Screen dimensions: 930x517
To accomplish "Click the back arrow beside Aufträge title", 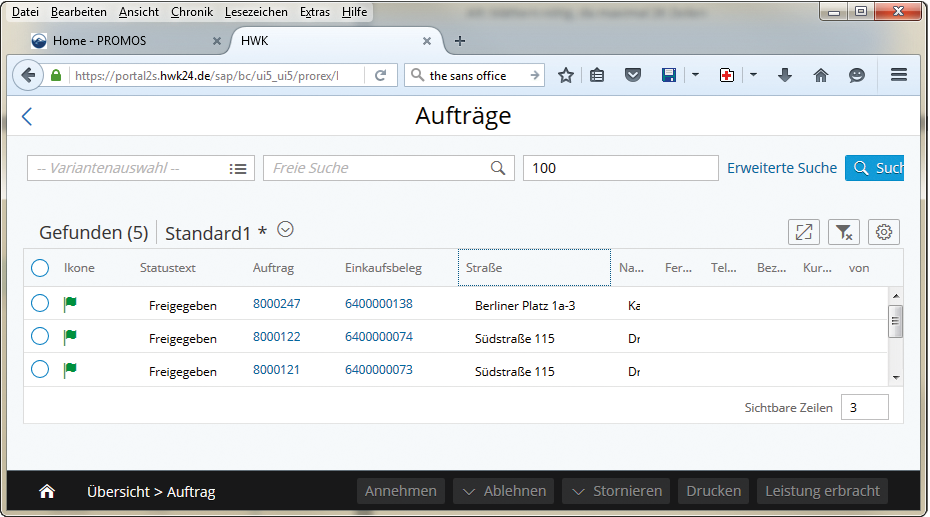I will (27, 117).
